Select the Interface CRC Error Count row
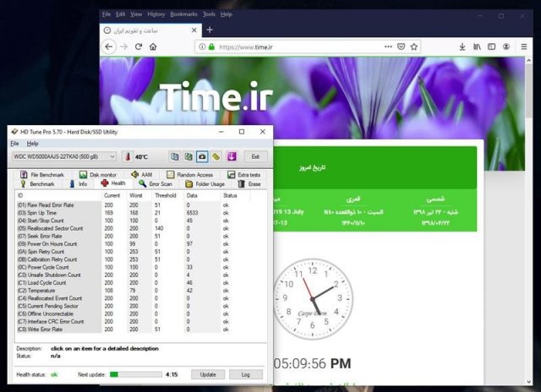This screenshot has width=541, height=392. coord(132,321)
